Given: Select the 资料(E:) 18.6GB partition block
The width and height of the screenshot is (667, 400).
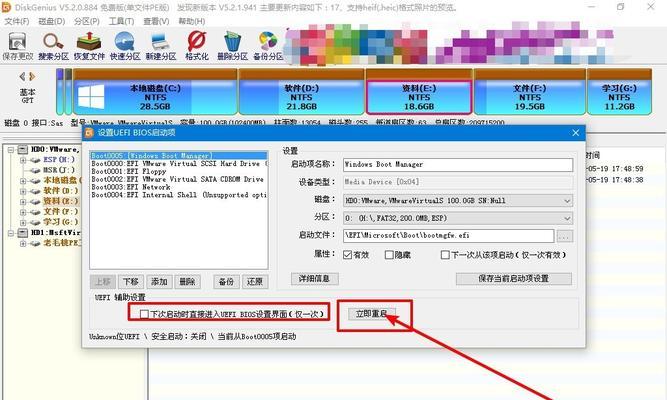Looking at the screenshot, I should [419, 92].
